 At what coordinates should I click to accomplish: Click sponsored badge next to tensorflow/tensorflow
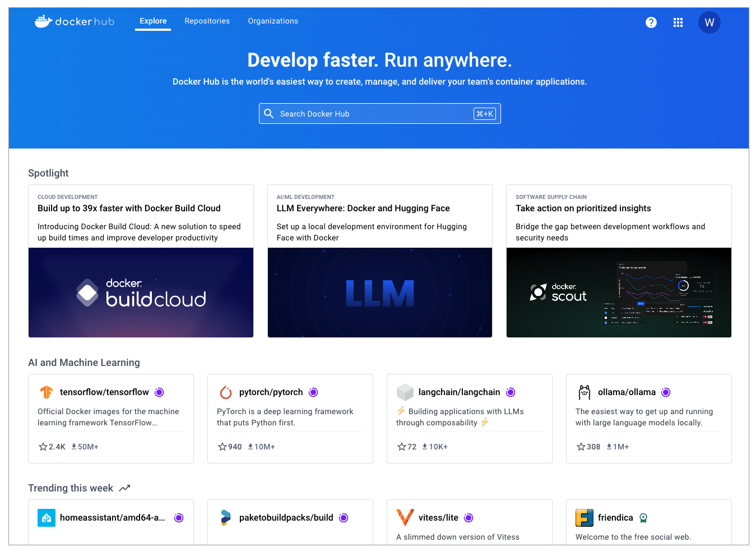click(x=159, y=392)
